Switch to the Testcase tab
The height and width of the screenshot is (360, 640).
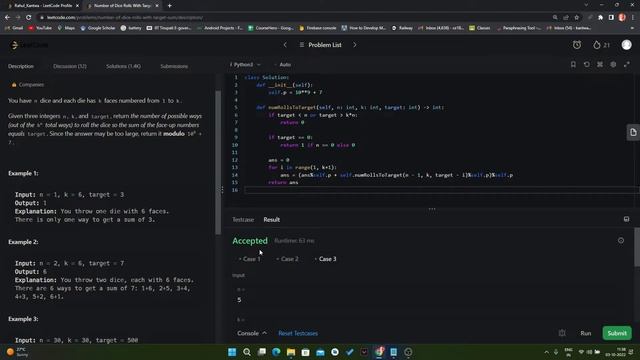[243, 220]
